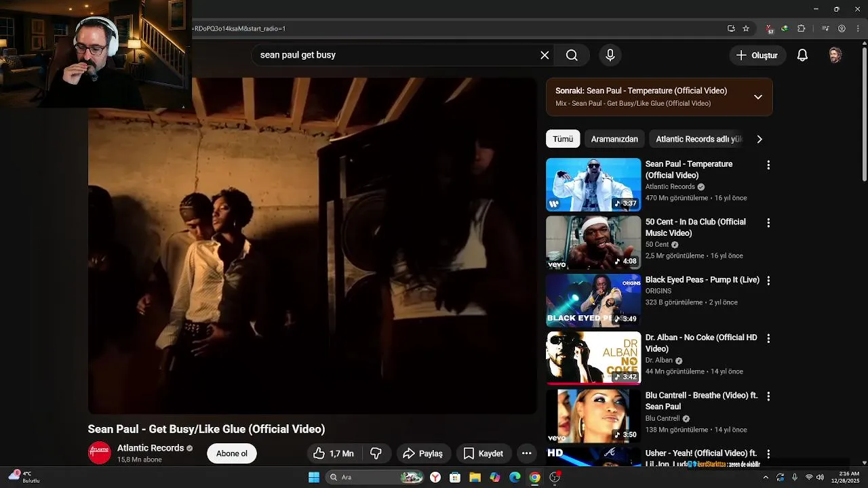Click the 15,8 Mn abone subscriber count
Image resolution: width=868 pixels, height=488 pixels.
pos(140,460)
